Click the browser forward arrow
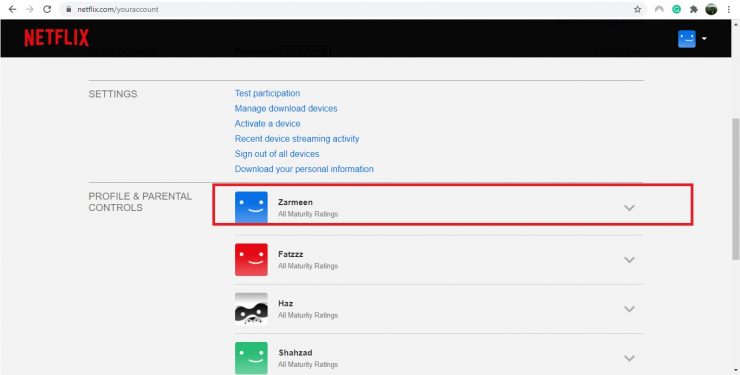 pos(29,9)
